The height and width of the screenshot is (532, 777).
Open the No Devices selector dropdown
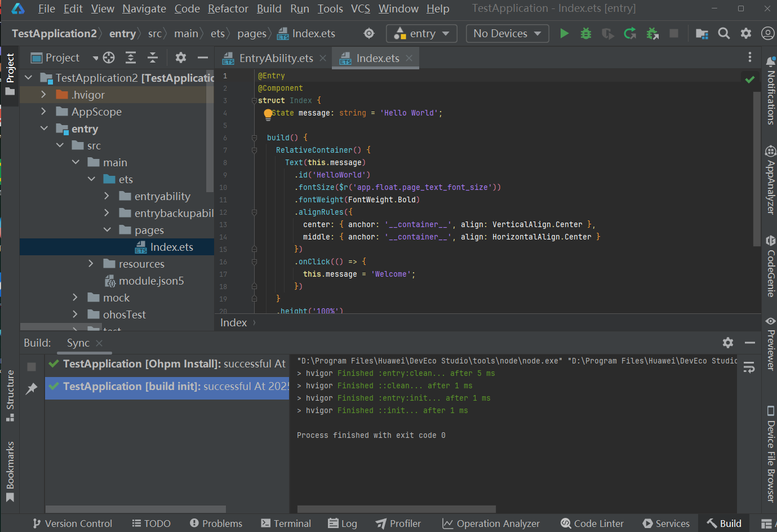[508, 33]
